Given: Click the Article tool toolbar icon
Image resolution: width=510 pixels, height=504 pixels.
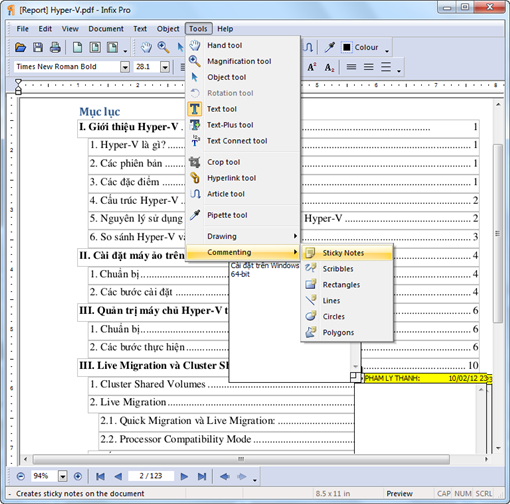Looking at the screenshot, I should (308, 47).
